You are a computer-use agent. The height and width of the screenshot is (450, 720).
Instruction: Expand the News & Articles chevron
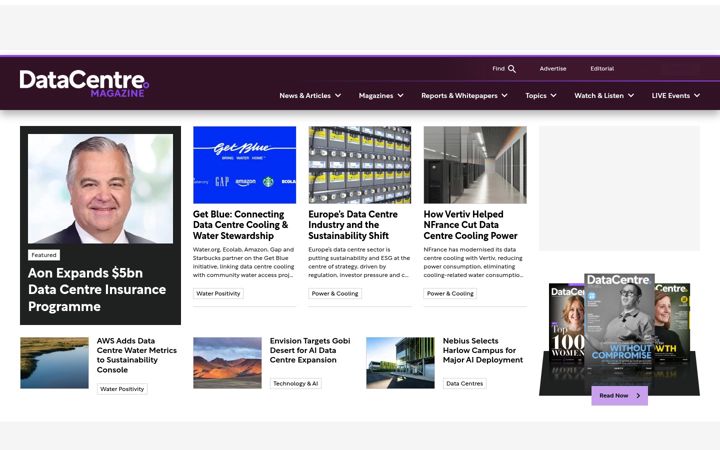(338, 96)
